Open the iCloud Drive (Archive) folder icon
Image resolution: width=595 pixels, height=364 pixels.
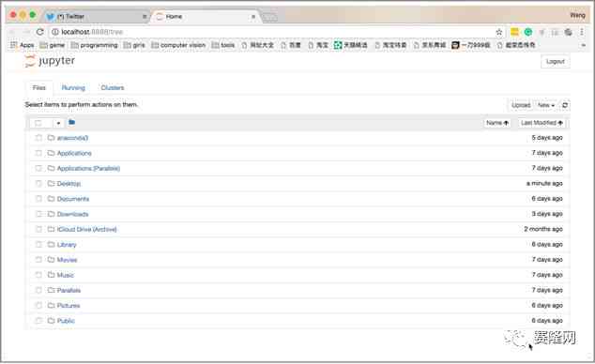[52, 229]
